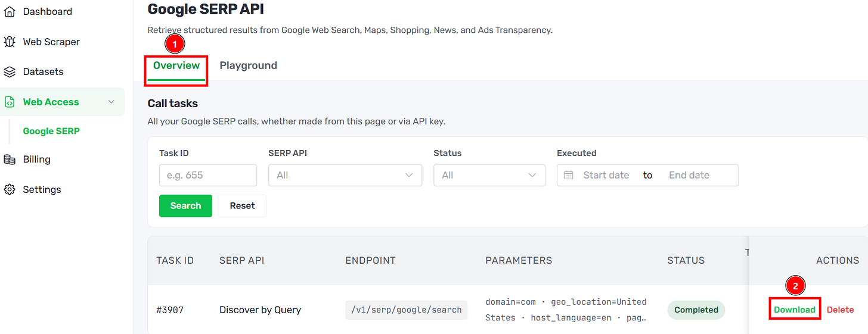
Task: Click the PARAMETERS column header
Action: tap(519, 260)
